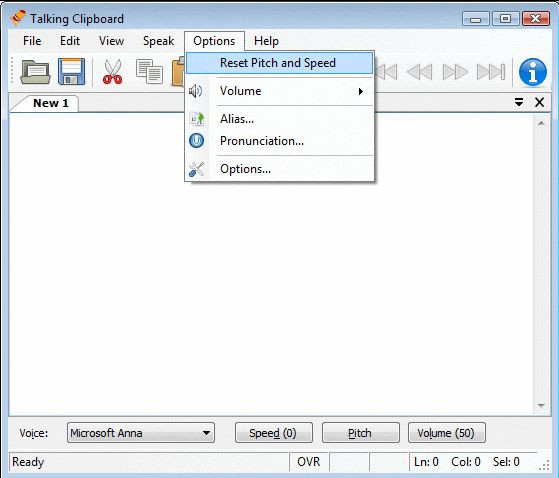Click the Open file toolbar icon
Image resolution: width=559 pixels, height=478 pixels.
tap(35, 72)
